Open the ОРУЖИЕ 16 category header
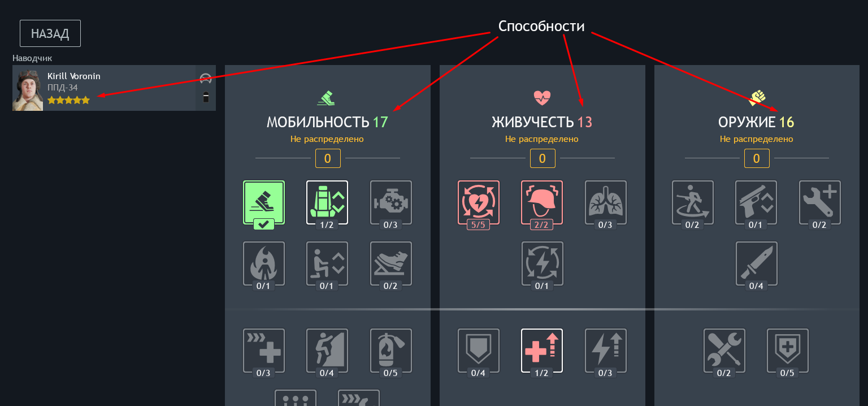868x406 pixels. tap(756, 122)
